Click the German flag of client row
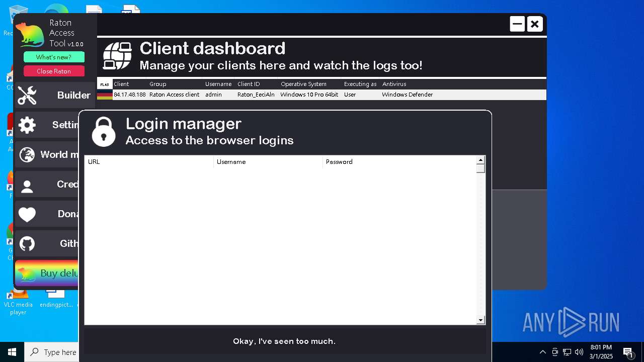The width and height of the screenshot is (644, 362). click(x=105, y=95)
